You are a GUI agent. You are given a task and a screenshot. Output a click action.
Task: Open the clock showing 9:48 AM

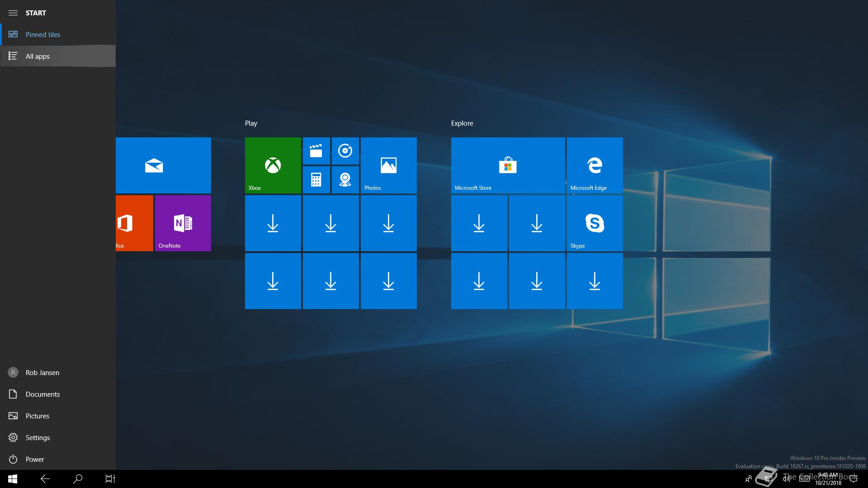tap(828, 479)
